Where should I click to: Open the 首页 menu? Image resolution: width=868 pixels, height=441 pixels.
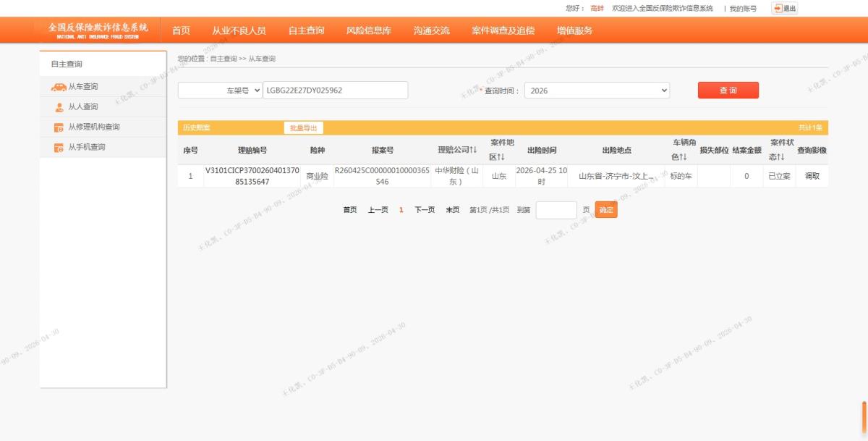[x=181, y=30]
